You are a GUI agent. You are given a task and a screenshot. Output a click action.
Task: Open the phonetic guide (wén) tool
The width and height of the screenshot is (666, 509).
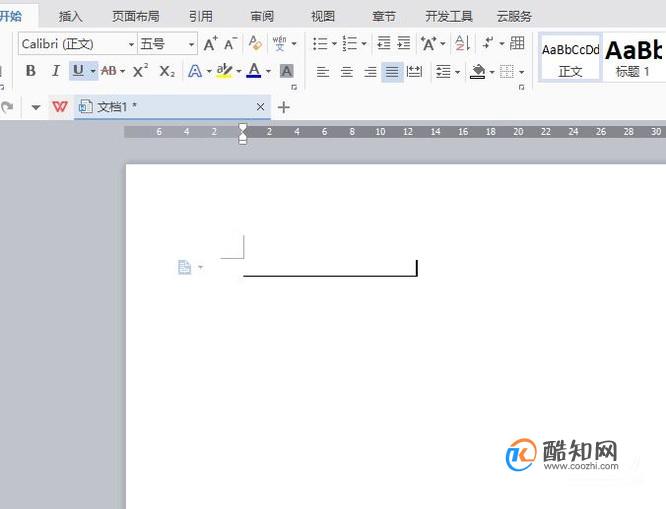click(x=279, y=43)
